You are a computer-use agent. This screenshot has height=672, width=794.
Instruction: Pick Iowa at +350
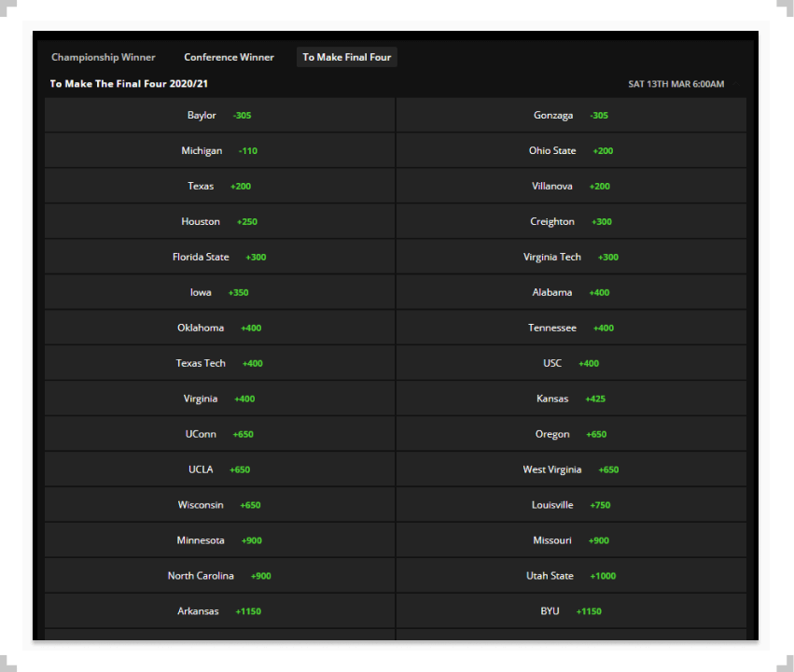[219, 293]
